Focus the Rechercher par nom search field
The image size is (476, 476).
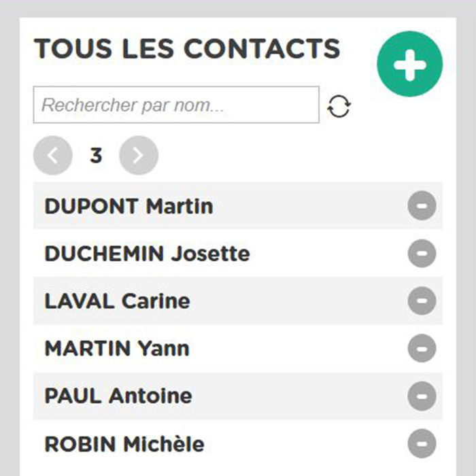176,105
